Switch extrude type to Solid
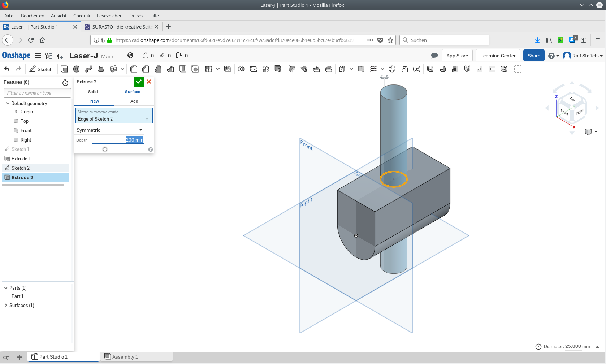 93,92
